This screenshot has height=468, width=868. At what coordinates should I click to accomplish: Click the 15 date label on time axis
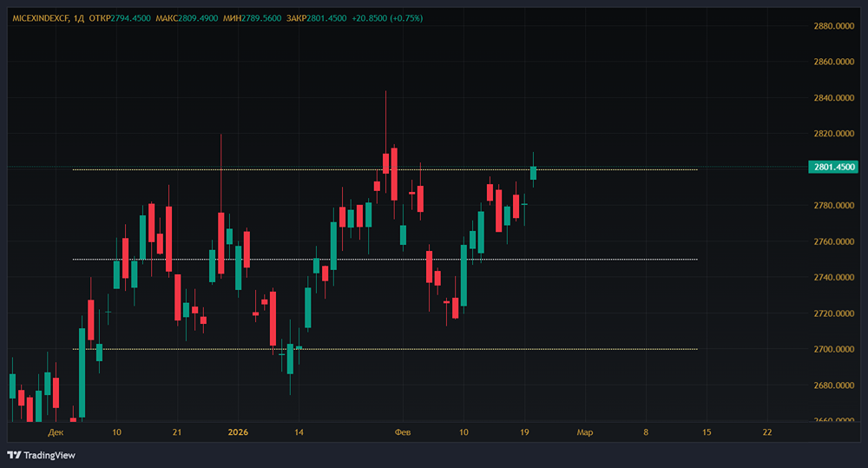pos(707,432)
